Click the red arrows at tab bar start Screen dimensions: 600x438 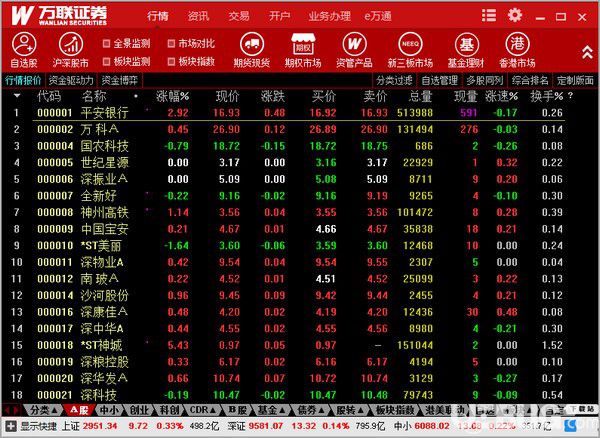coord(10,410)
